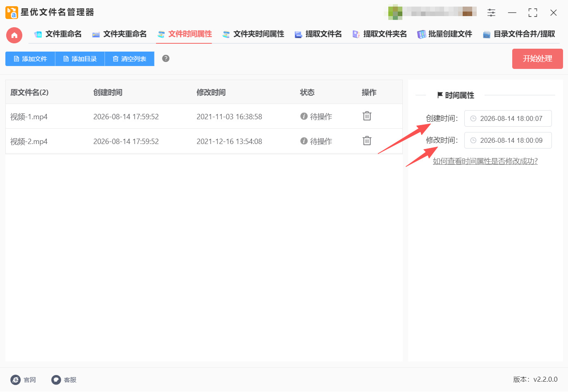Viewport: 568px width, 392px height.
Task: Click the flag icon beside 时间属性
Action: click(440, 95)
